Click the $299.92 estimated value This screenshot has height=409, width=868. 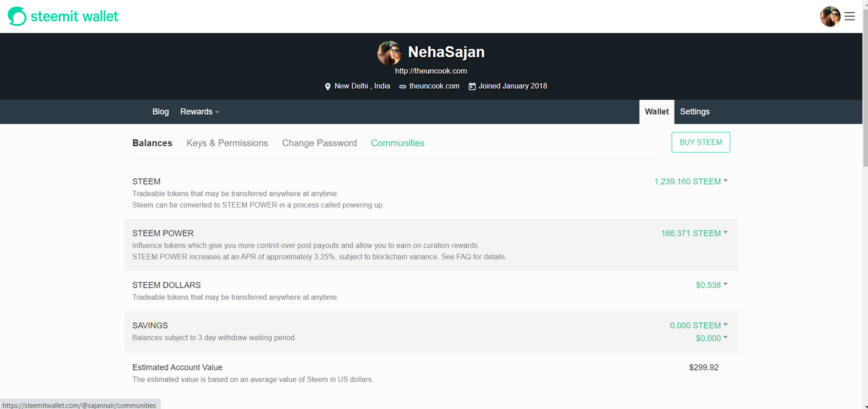pyautogui.click(x=704, y=368)
